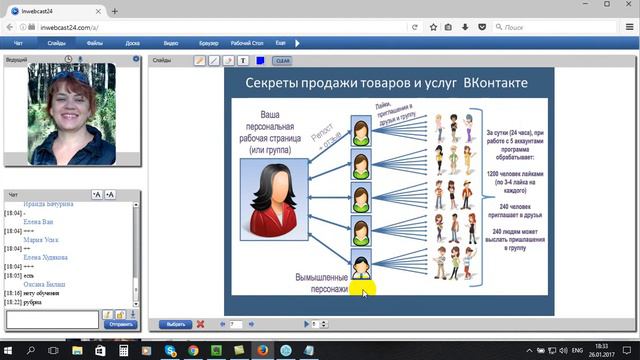Click the Firefox address bar

(x=212, y=27)
